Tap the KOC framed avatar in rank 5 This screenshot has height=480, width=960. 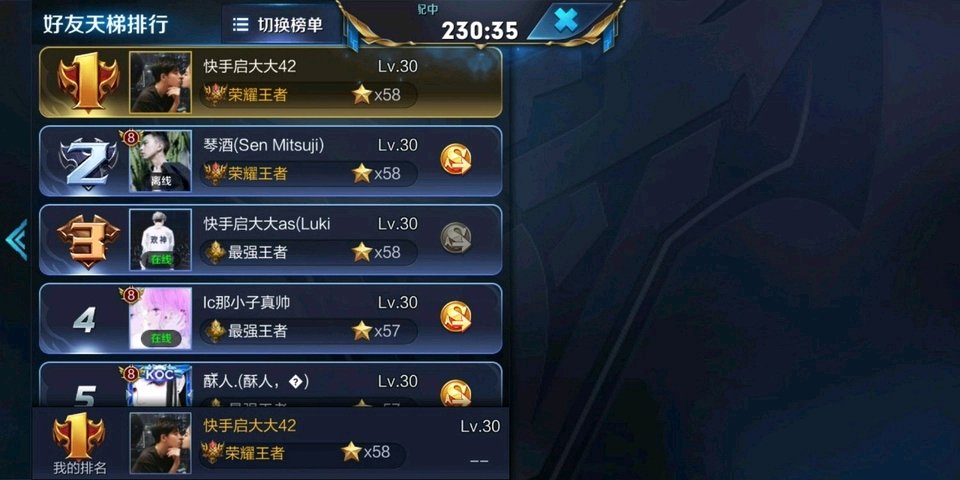[160, 387]
